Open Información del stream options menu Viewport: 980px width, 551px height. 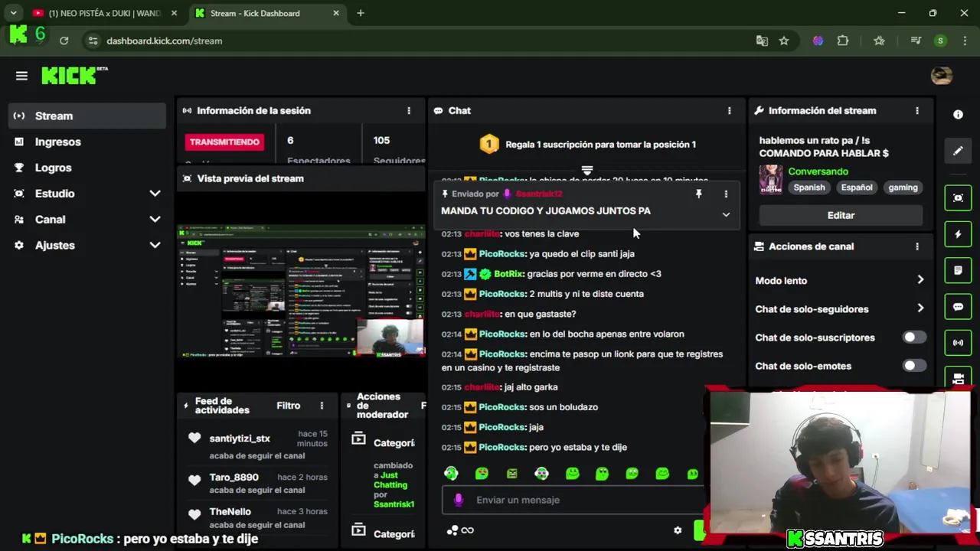click(917, 111)
